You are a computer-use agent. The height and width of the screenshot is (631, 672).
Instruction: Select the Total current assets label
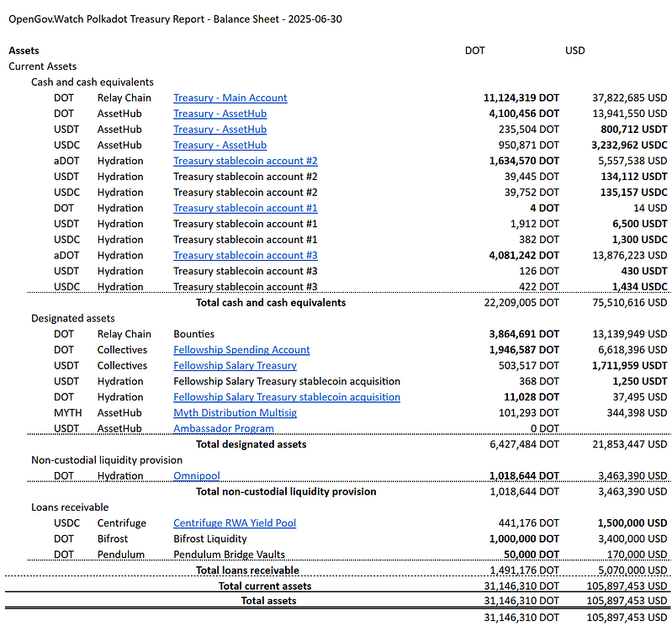pos(265,586)
